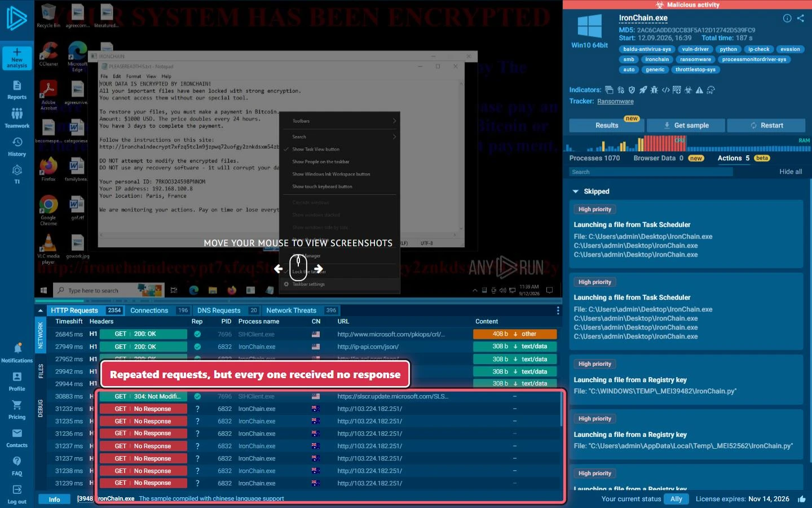The image size is (812, 508).
Task: Switch to the DNS Requests tab
Action: [x=227, y=310]
